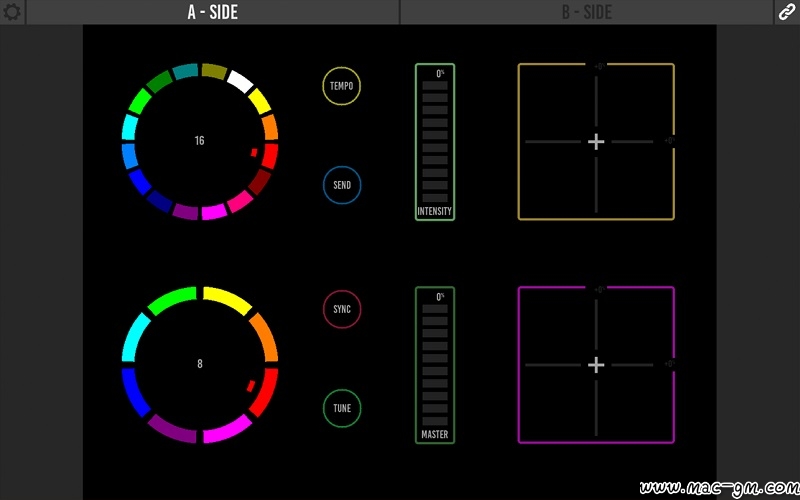Adjust the MASTER level meter
Image resolution: width=800 pixels, height=500 pixels.
coord(435,365)
